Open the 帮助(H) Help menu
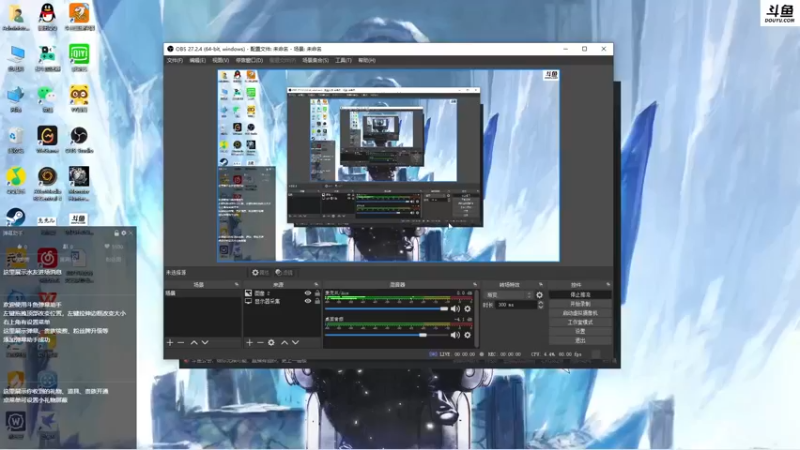 [367, 60]
